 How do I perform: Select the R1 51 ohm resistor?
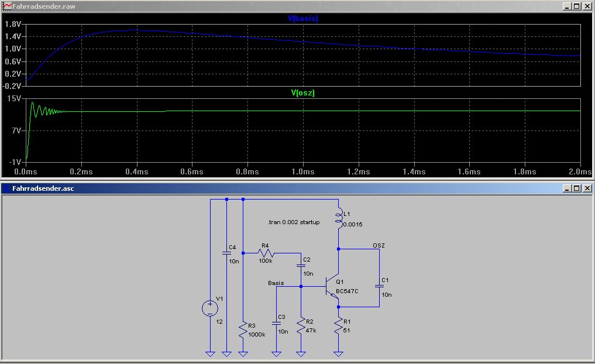[338, 326]
